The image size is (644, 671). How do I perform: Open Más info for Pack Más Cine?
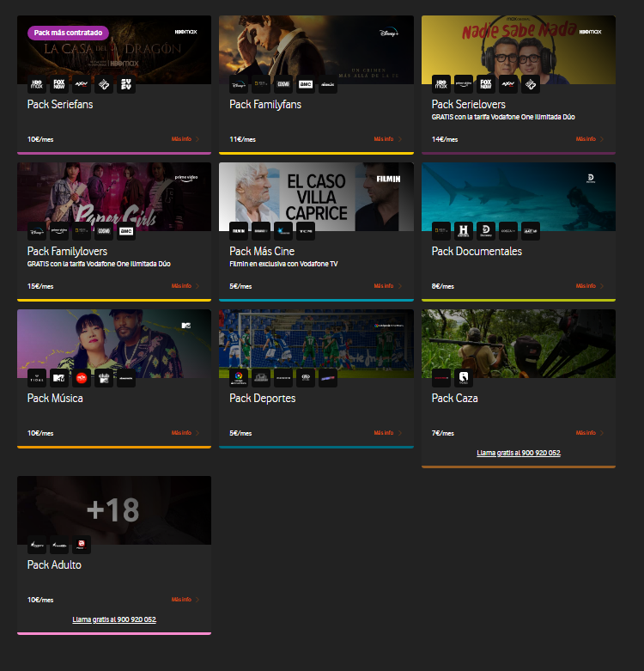point(387,286)
